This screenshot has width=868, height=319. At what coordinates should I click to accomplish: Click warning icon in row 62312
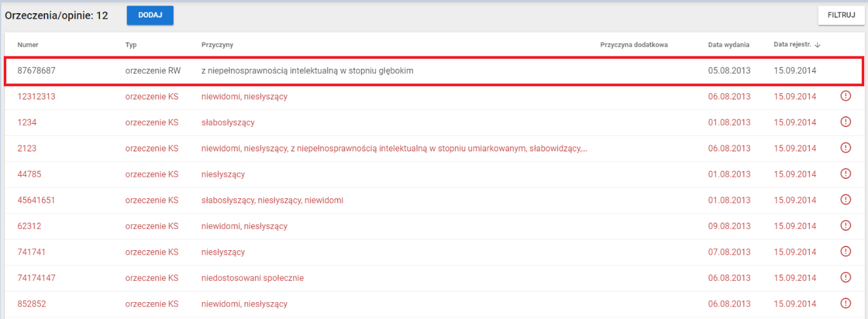coord(846,225)
